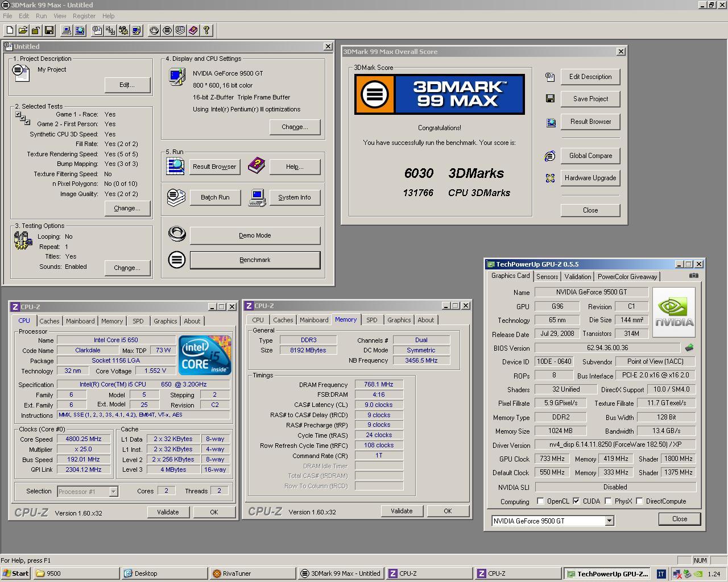This screenshot has height=582, width=728.
Task: Click the Open project folder icon
Action: (23, 30)
